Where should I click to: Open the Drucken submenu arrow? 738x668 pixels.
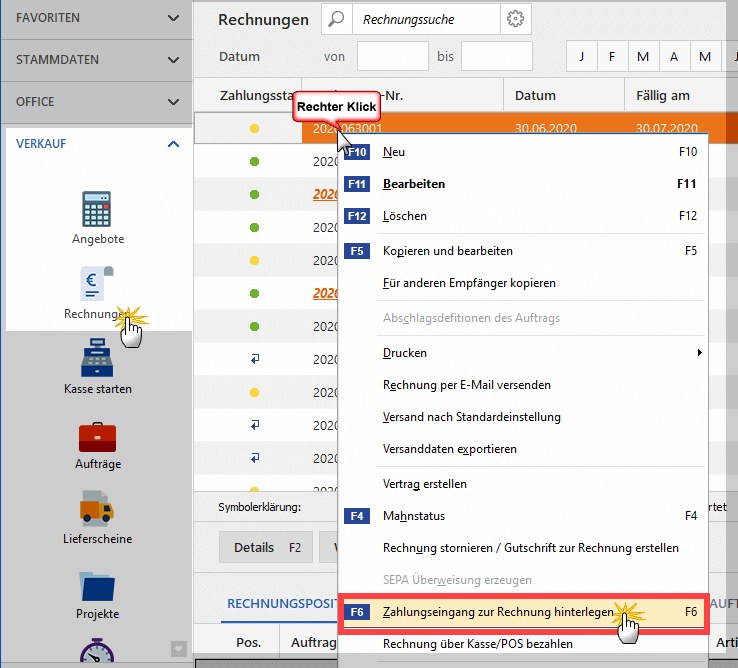[700, 353]
